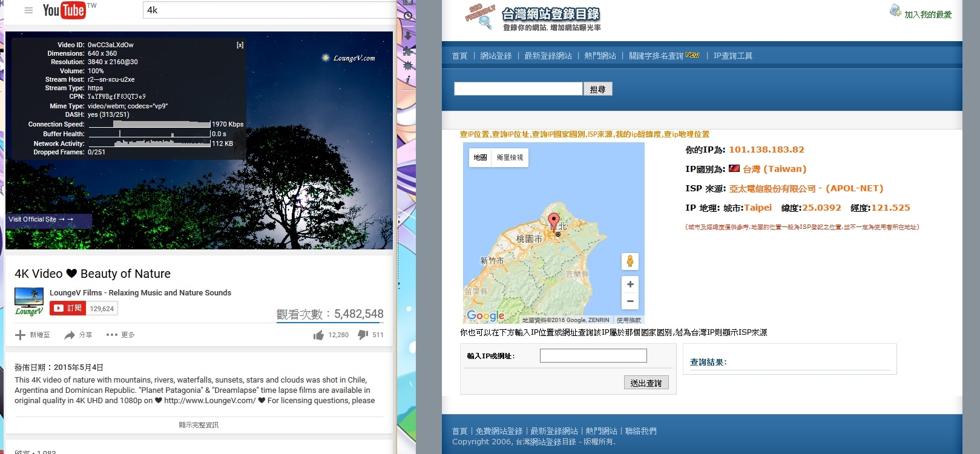
Task: Click the city value Taipei
Action: click(x=758, y=208)
